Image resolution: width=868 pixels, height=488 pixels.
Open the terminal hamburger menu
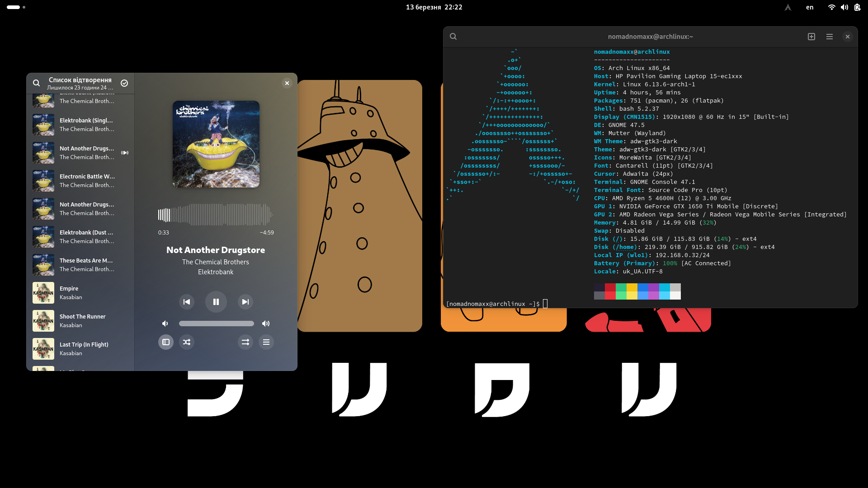tap(830, 37)
